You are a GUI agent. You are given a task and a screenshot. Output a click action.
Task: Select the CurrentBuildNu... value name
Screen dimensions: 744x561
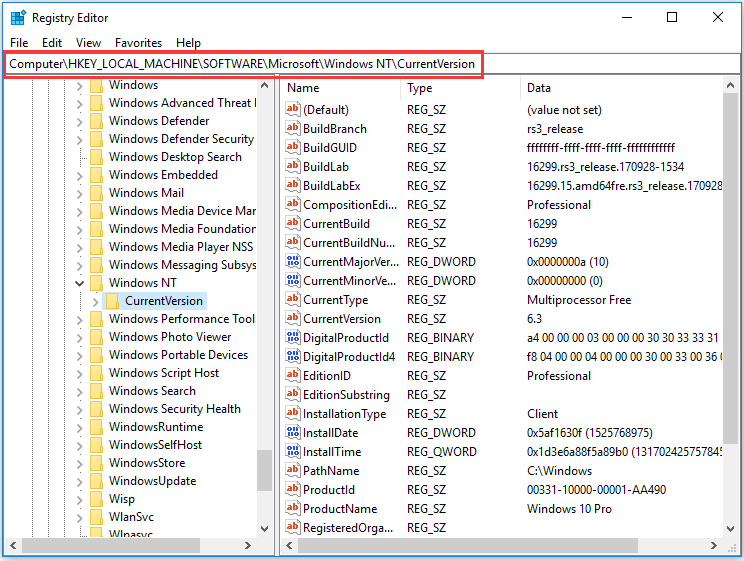point(349,243)
